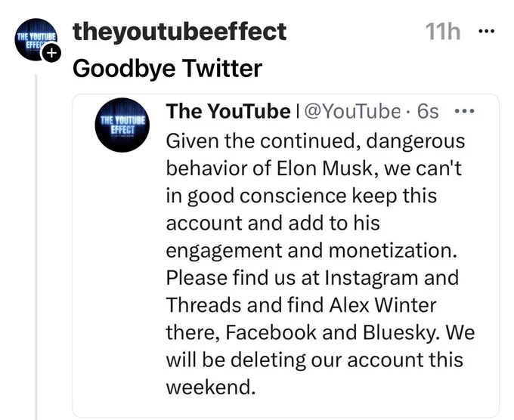Open theyoutubeeffect username link
This screenshot has height=420, width=514.
coord(179,32)
